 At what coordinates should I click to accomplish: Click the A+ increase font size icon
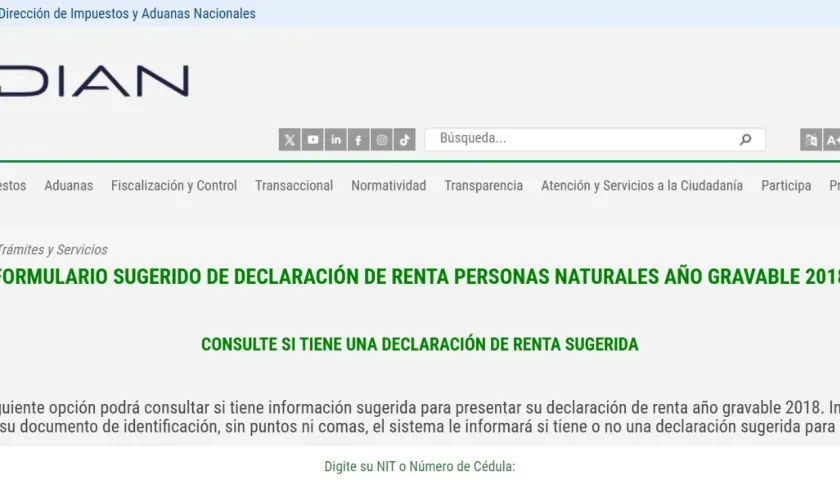pos(832,140)
